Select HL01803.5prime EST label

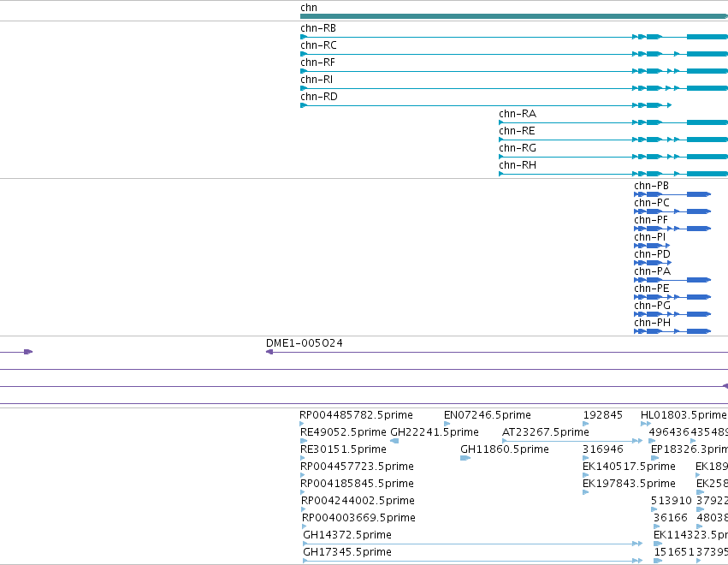pos(684,415)
